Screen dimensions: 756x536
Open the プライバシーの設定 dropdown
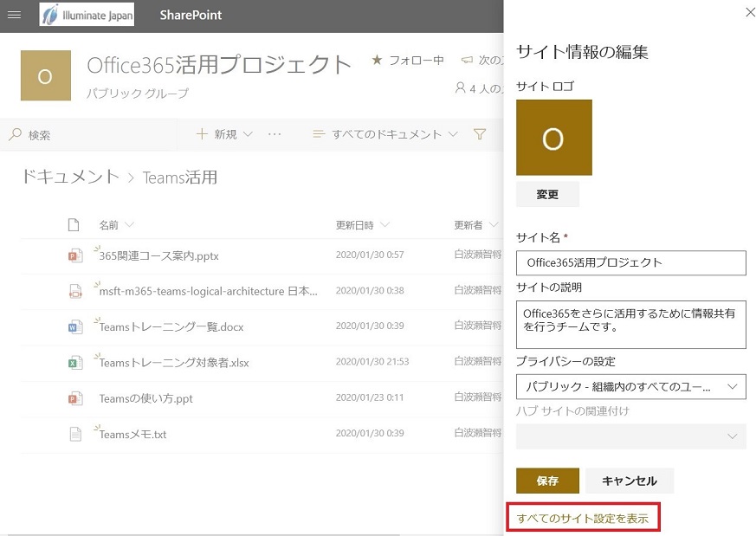(x=630, y=386)
